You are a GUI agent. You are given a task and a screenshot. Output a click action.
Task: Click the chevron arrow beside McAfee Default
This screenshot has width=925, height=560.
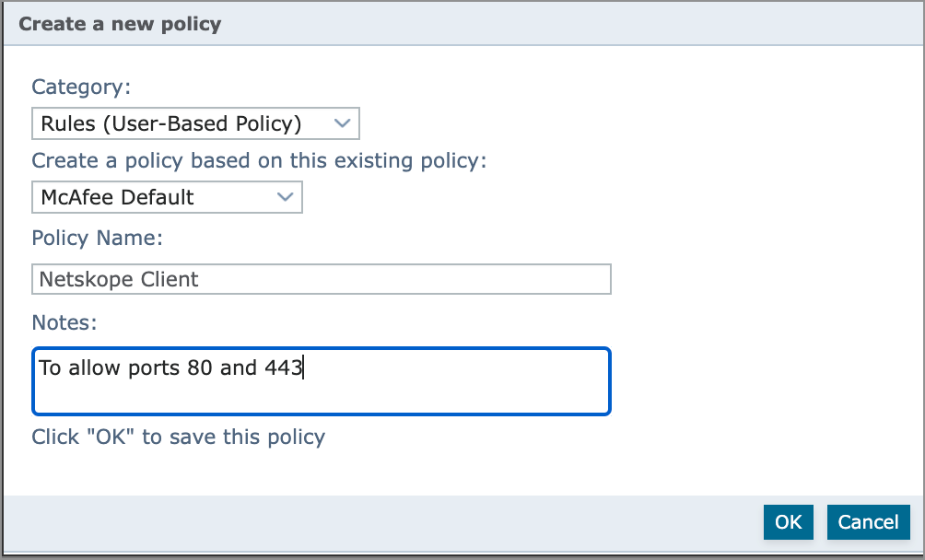point(286,197)
